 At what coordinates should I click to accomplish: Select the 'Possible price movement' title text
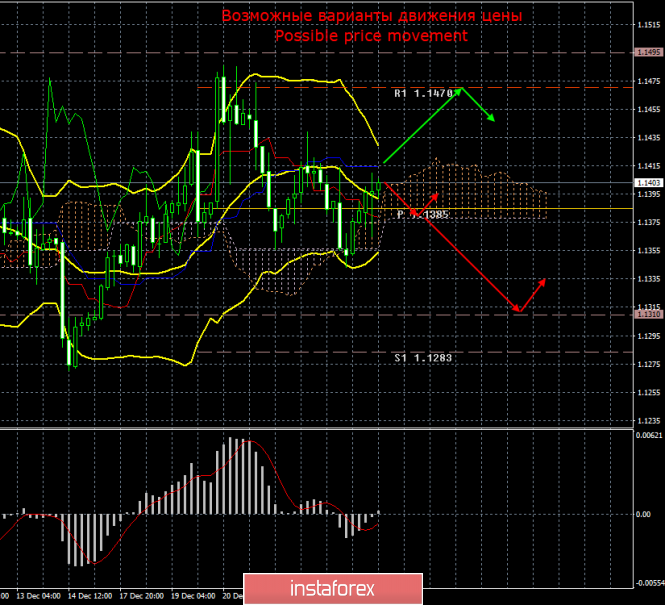click(x=372, y=36)
